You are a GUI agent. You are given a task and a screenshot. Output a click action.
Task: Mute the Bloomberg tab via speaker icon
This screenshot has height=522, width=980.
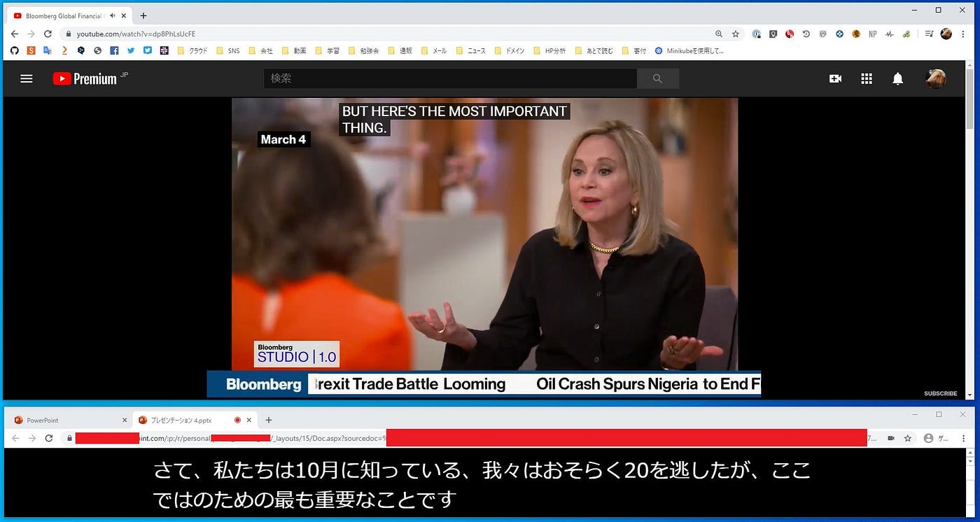pos(112,15)
